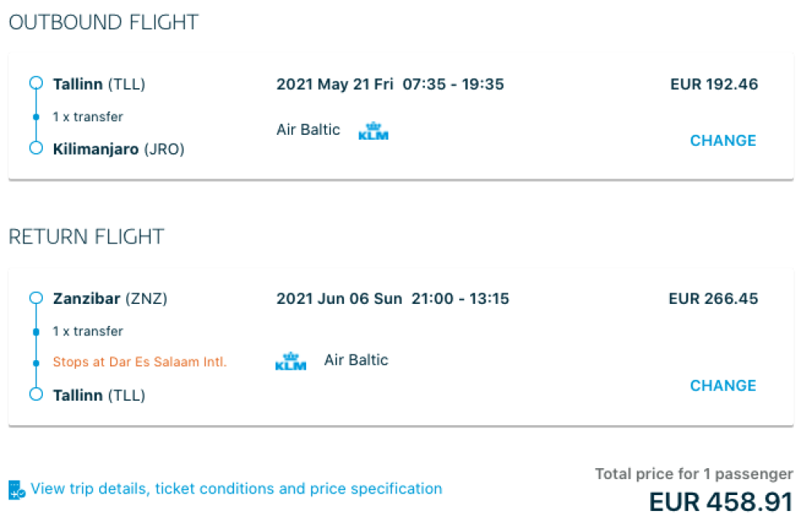812x522 pixels.
Task: Click the Zanzibar departure circle marker
Action: point(35,298)
